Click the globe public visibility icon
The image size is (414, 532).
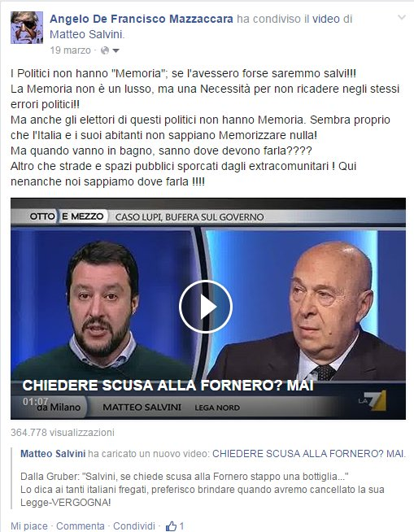tap(105, 50)
